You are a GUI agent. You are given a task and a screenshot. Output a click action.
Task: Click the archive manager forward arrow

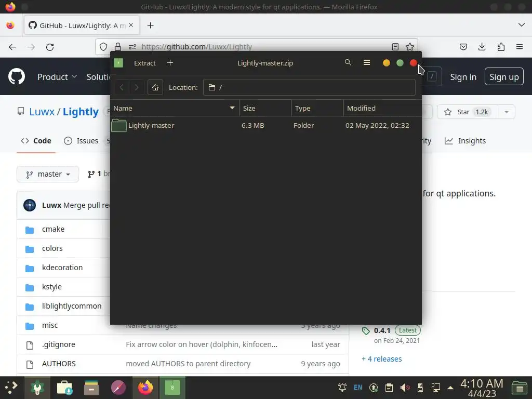pos(136,87)
